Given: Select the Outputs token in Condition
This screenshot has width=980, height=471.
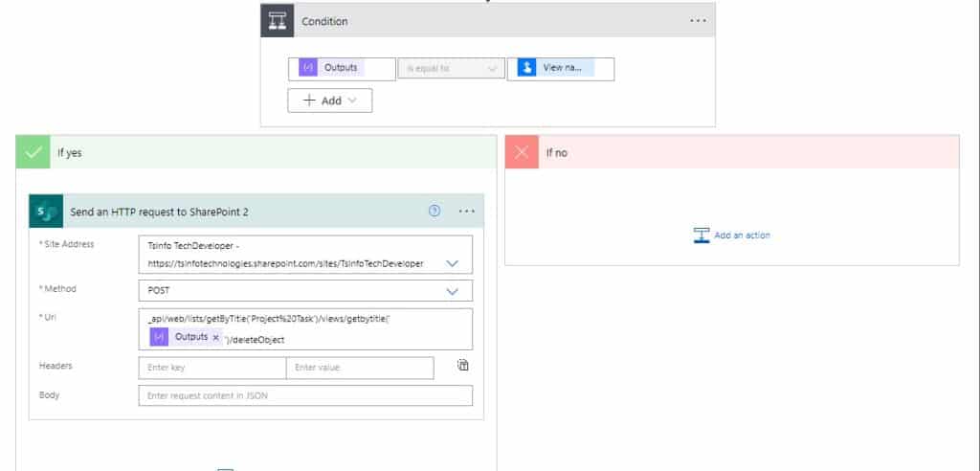Looking at the screenshot, I should coord(331,68).
